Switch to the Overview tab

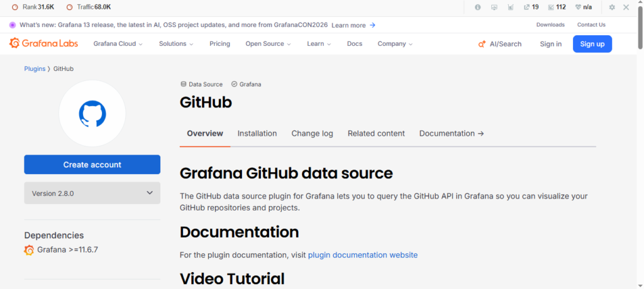pos(205,133)
